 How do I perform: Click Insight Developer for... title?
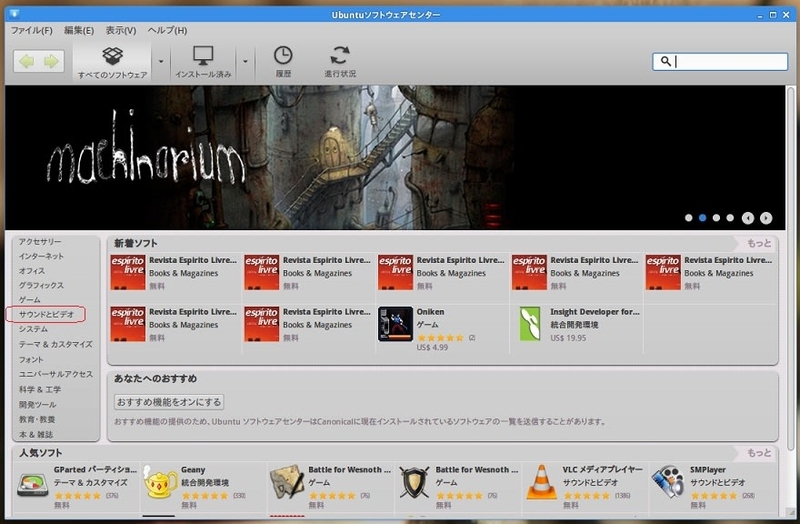pyautogui.click(x=595, y=312)
